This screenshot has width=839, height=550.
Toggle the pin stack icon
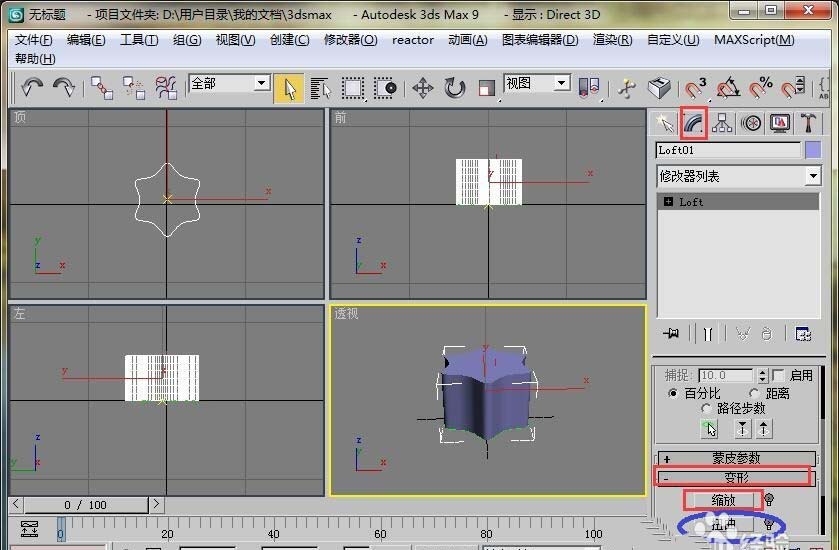point(671,333)
